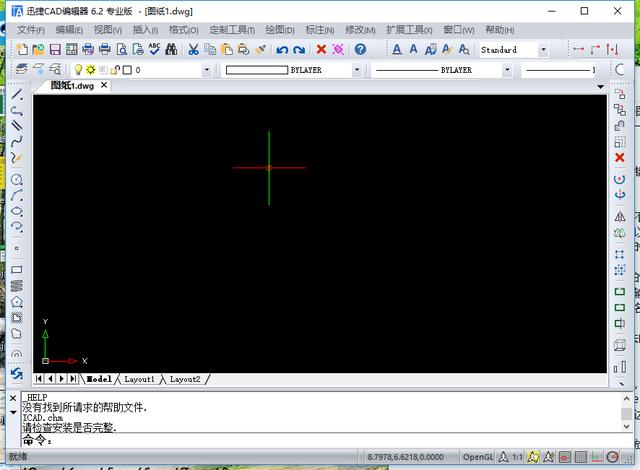The image size is (640, 470).
Task: Open the BYLAYER linetype dropdown
Action: pyautogui.click(x=507, y=70)
